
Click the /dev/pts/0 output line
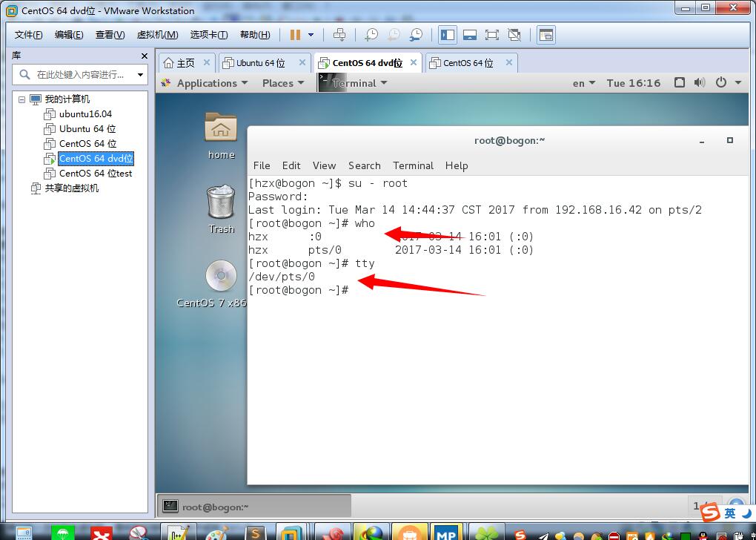pyautogui.click(x=282, y=277)
